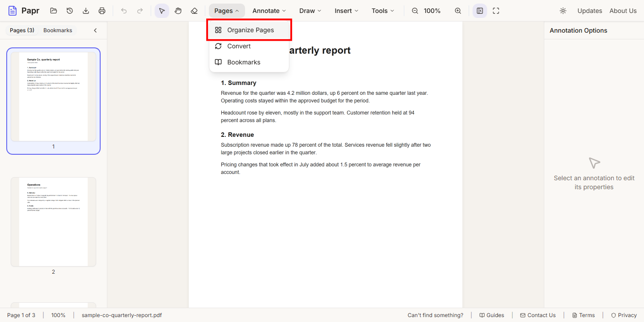Expand the Tools dropdown
The height and width of the screenshot is (322, 644).
(x=383, y=11)
